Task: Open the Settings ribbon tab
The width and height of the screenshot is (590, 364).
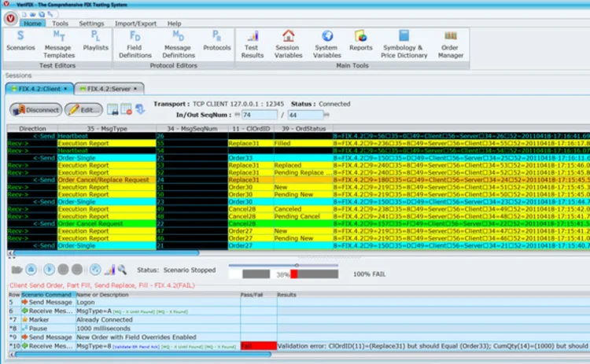Action: [91, 24]
